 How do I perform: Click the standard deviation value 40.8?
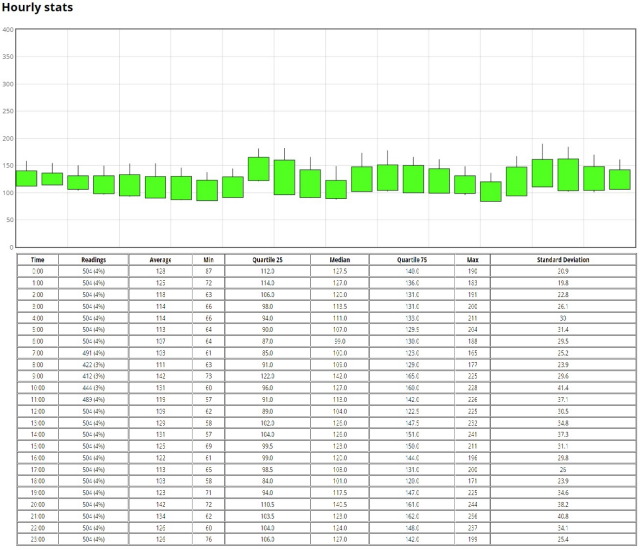(563, 516)
